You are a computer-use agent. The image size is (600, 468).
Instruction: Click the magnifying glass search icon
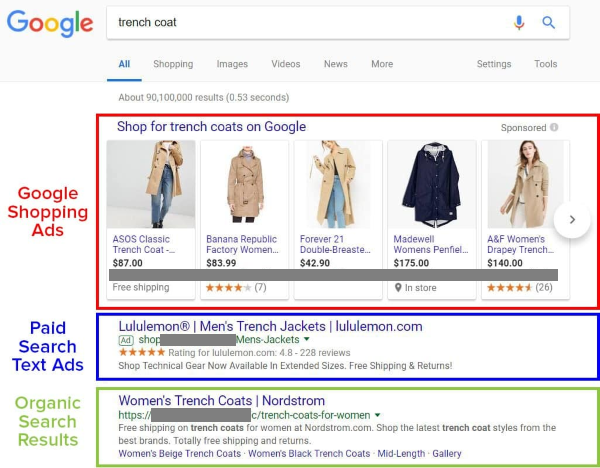click(x=548, y=23)
